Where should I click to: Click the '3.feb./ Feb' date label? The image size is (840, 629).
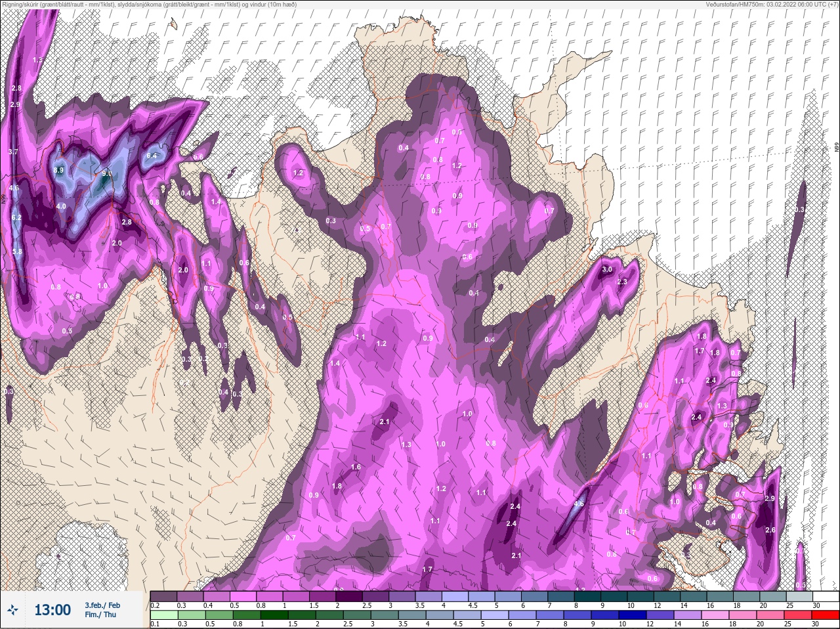(x=102, y=605)
